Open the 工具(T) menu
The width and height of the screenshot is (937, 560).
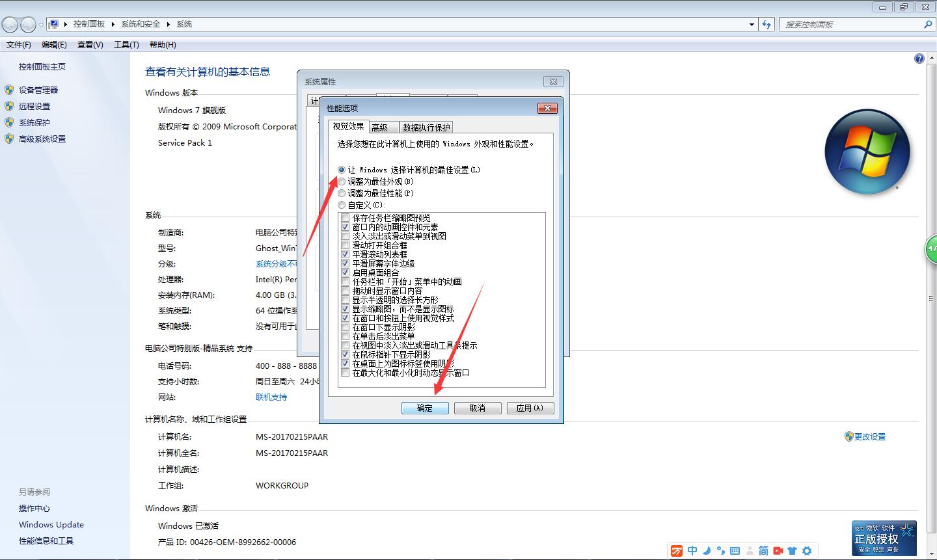(x=126, y=45)
